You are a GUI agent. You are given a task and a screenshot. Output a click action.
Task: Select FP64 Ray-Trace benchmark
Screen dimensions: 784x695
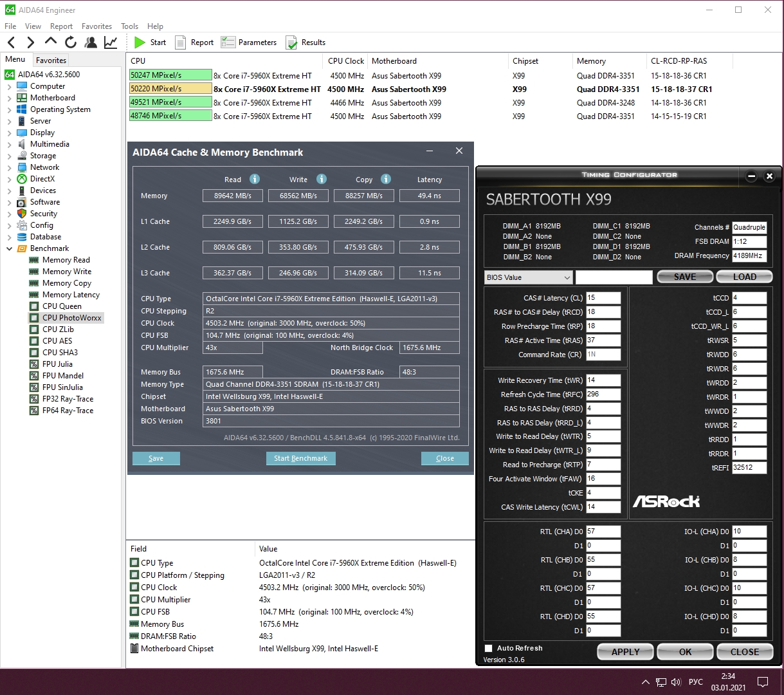coord(68,411)
